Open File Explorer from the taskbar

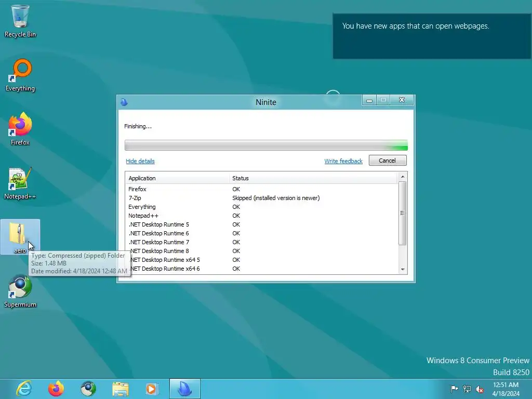(x=121, y=389)
